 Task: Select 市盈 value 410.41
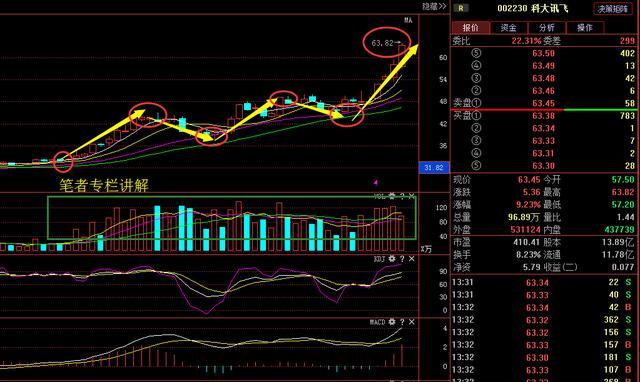click(x=527, y=242)
